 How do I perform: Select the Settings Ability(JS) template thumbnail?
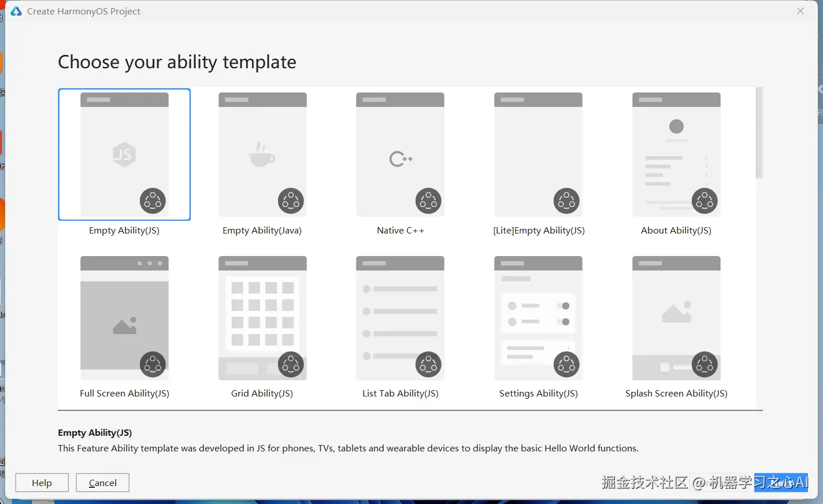(538, 318)
